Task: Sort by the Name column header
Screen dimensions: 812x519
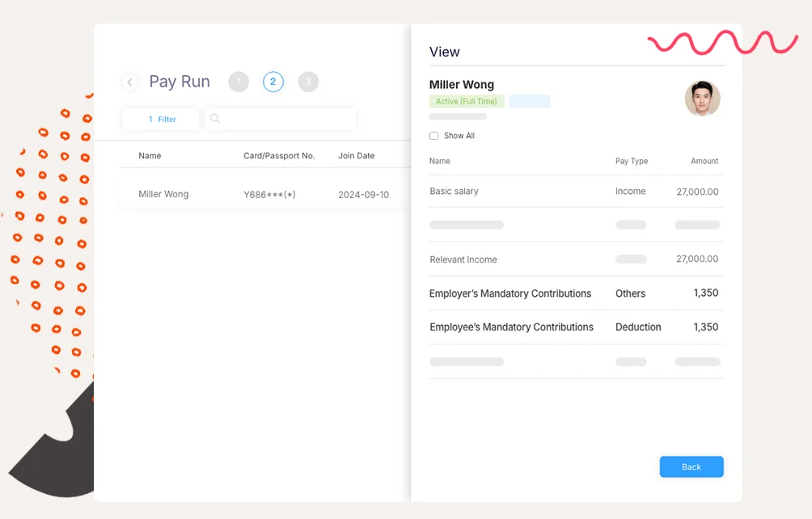Action: click(150, 155)
